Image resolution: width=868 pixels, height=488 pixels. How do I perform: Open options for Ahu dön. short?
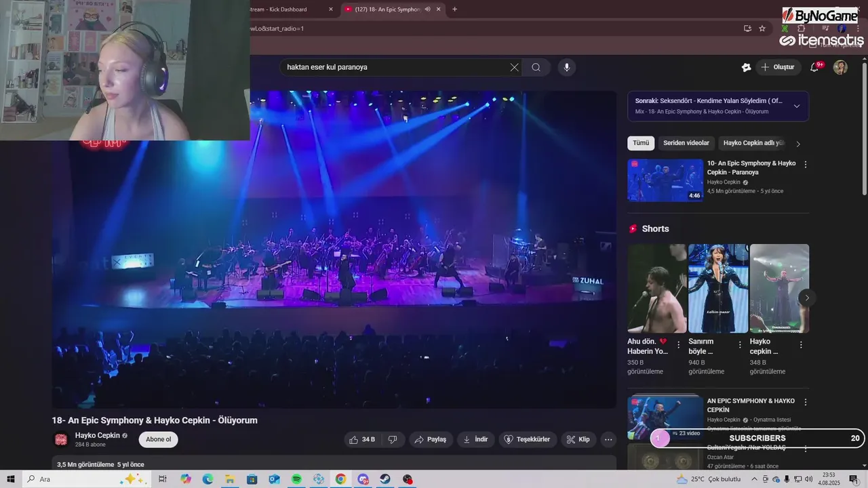pos(678,345)
